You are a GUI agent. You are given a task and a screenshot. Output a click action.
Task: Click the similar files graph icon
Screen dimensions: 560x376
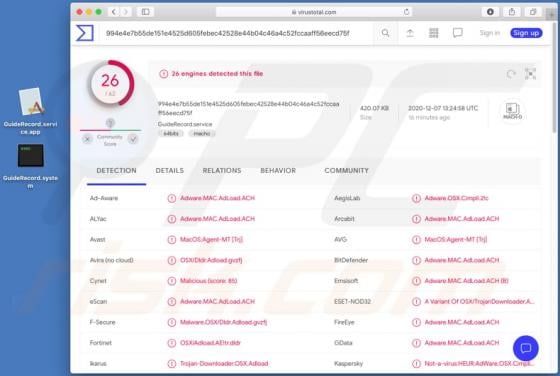[530, 74]
